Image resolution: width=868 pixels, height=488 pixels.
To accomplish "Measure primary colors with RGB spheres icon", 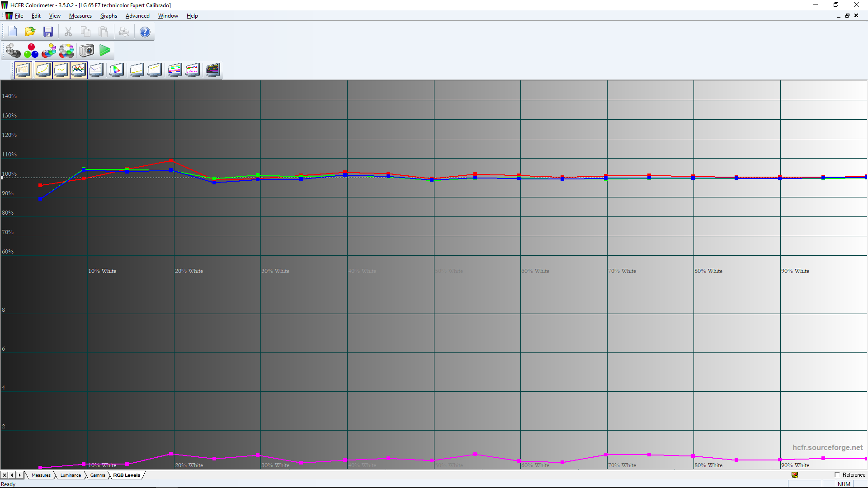I will tap(31, 51).
